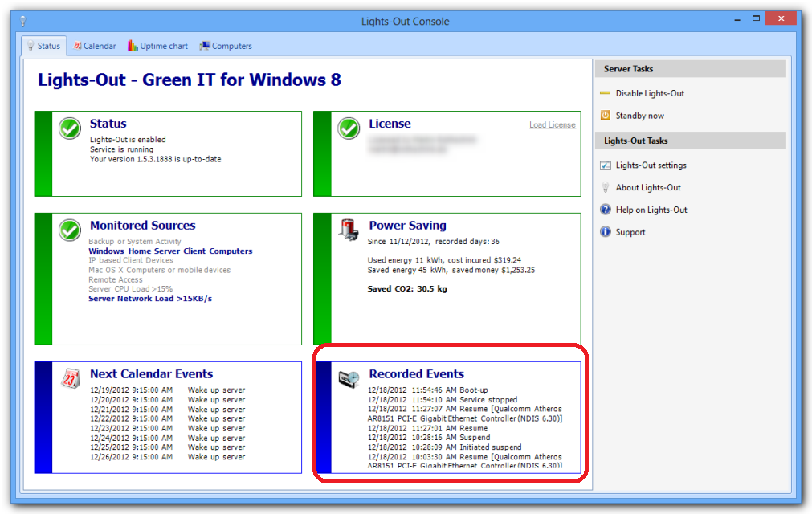Screen dimensions: 812x514
Task: Open the Uptime chart tab
Action: pyautogui.click(x=158, y=46)
